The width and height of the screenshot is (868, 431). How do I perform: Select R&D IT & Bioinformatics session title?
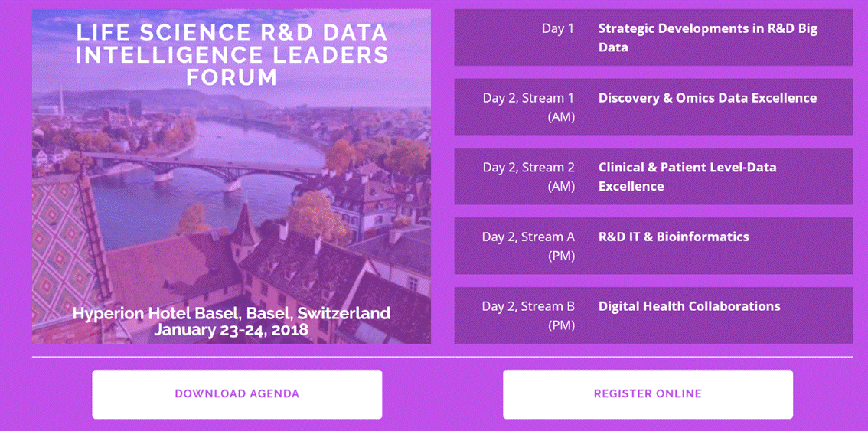coord(674,237)
